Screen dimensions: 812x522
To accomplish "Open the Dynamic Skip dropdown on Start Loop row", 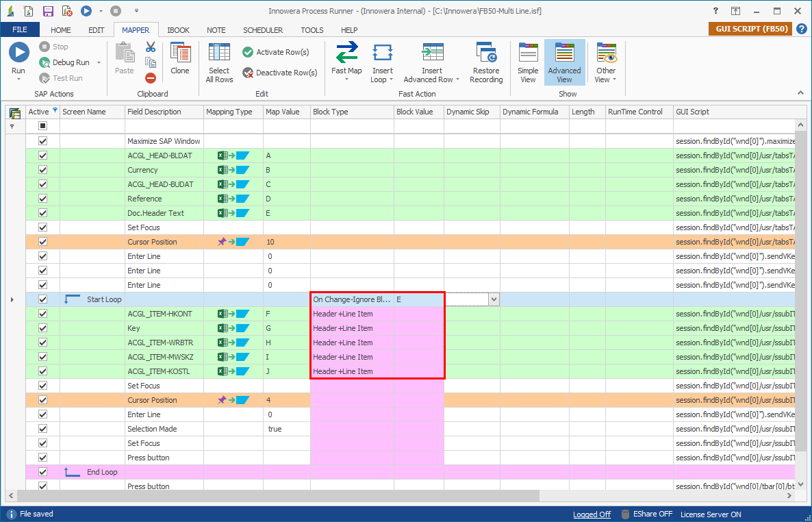I will pos(493,299).
